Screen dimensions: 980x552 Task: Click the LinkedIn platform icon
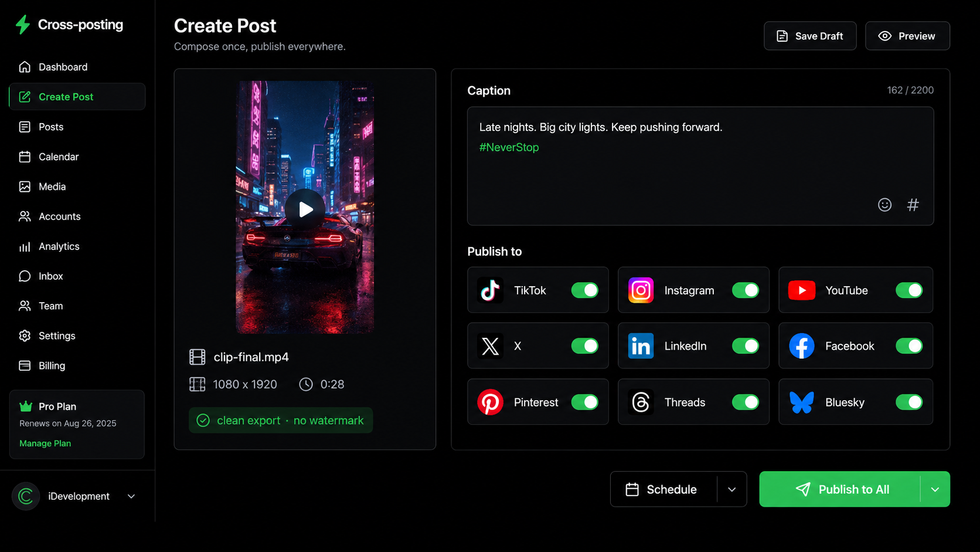pos(641,346)
